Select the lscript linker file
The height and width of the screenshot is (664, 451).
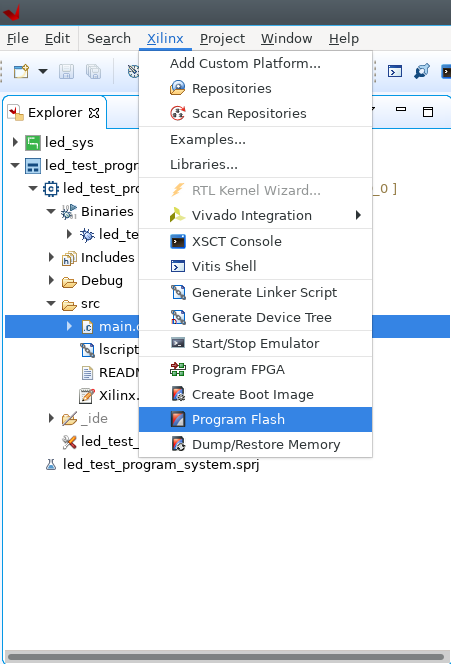point(118,349)
